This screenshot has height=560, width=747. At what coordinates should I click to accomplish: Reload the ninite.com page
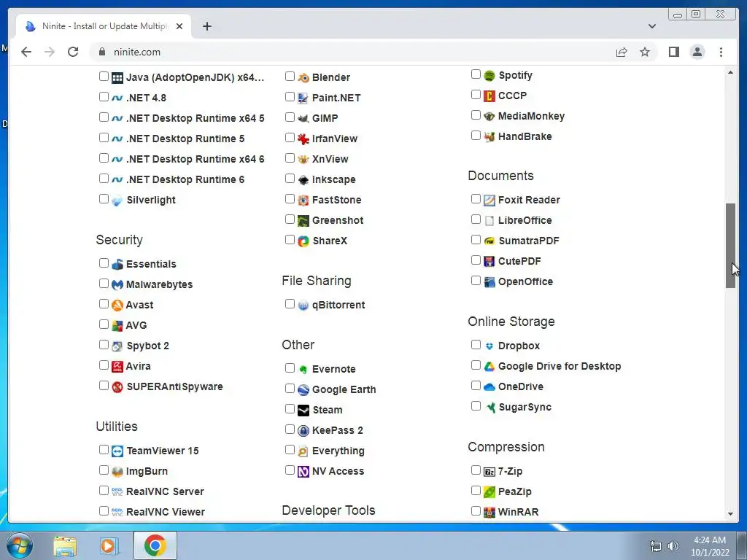click(x=73, y=52)
